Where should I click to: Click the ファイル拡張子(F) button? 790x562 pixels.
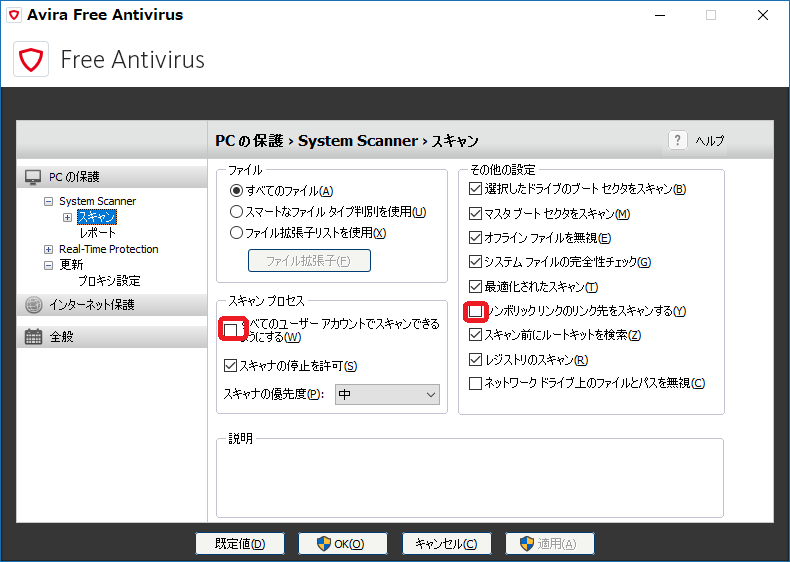point(309,261)
